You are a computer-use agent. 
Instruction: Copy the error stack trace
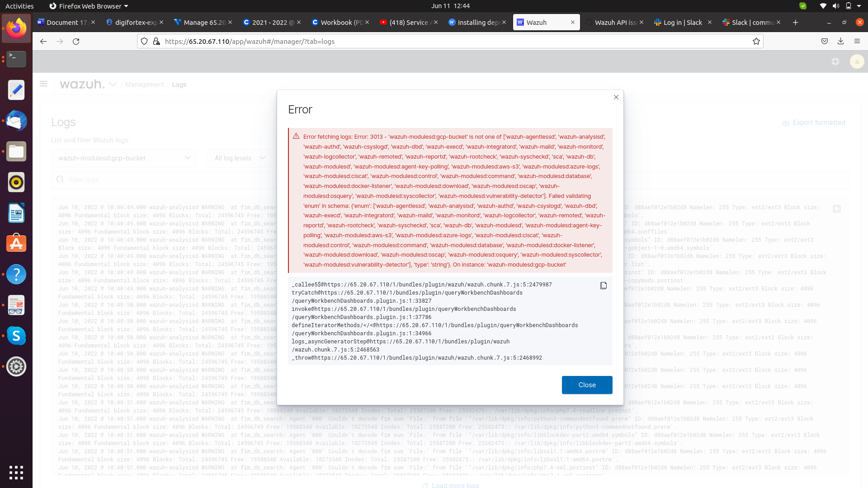point(603,285)
